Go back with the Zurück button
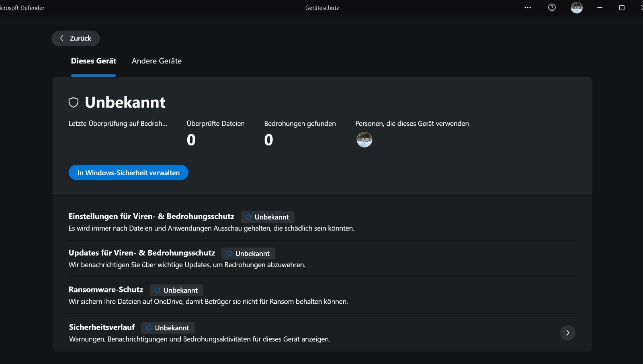The height and width of the screenshot is (364, 643). tap(76, 38)
